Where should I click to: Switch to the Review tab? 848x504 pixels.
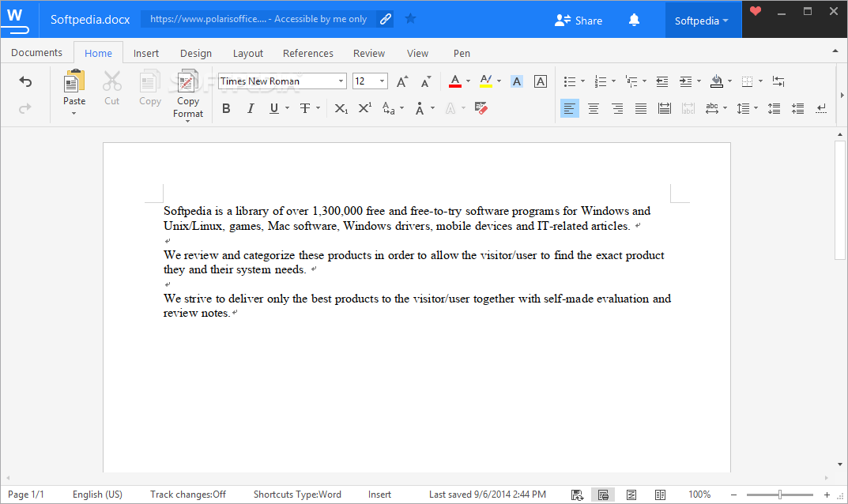pos(369,53)
